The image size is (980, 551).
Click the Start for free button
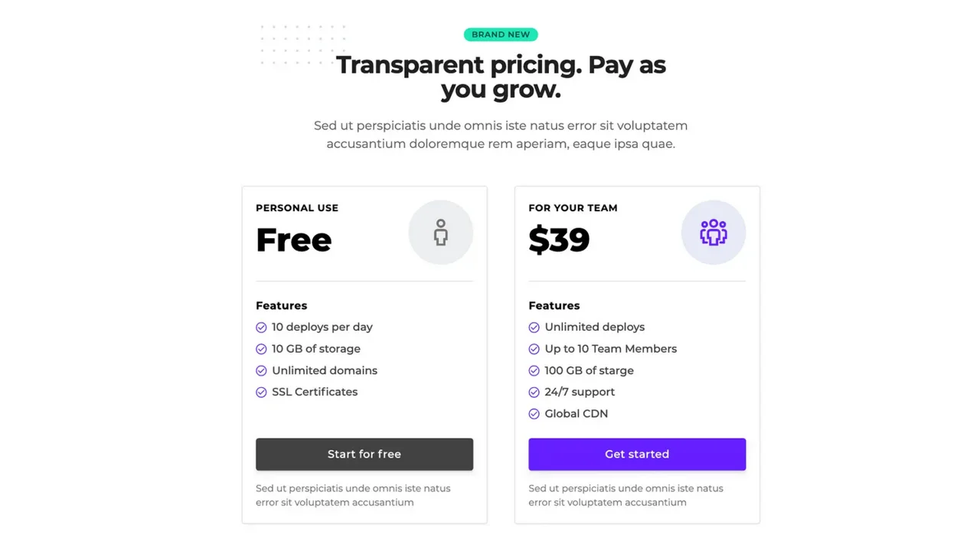[364, 454]
